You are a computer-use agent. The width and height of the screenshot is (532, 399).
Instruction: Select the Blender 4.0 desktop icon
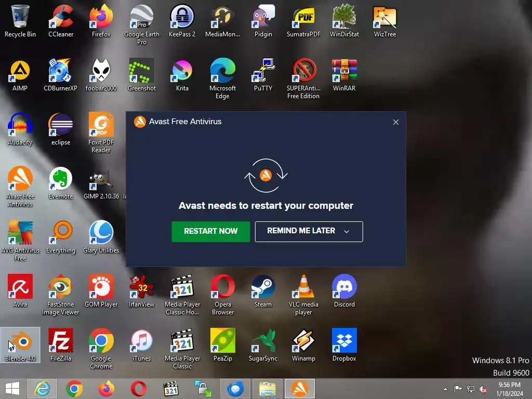(x=20, y=345)
